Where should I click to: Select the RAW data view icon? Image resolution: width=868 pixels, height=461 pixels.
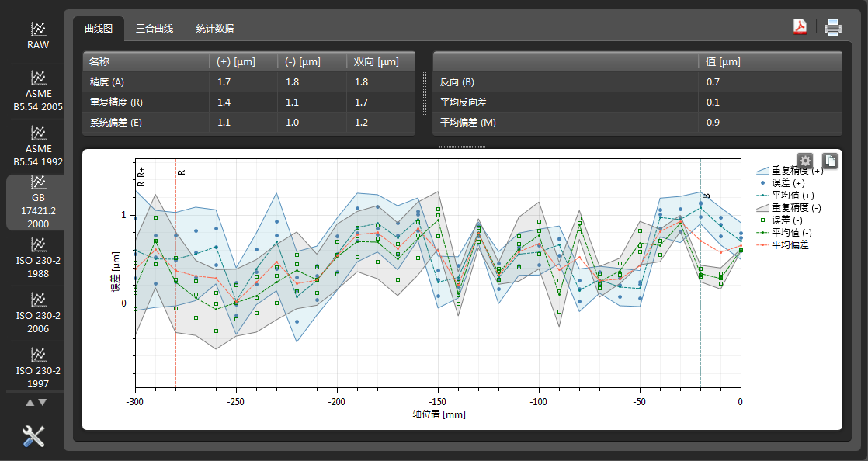38,29
